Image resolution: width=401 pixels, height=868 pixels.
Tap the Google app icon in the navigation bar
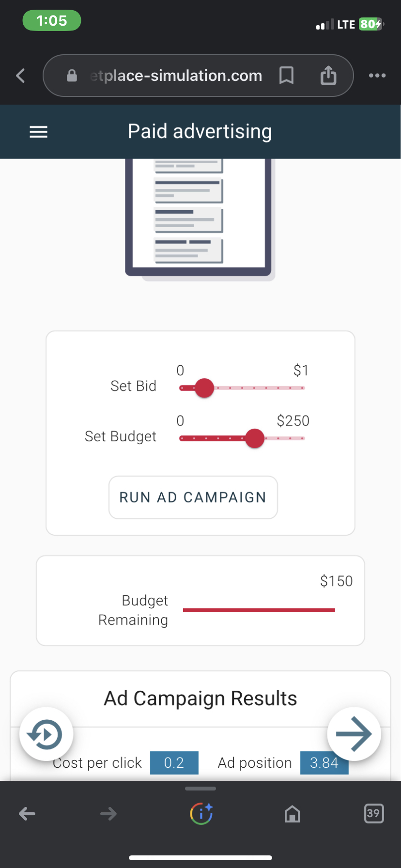(200, 814)
